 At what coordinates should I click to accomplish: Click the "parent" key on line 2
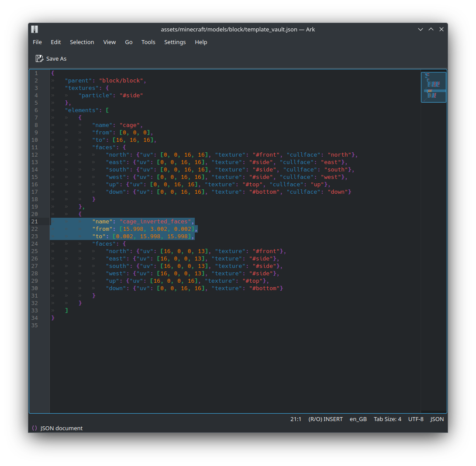(x=78, y=81)
